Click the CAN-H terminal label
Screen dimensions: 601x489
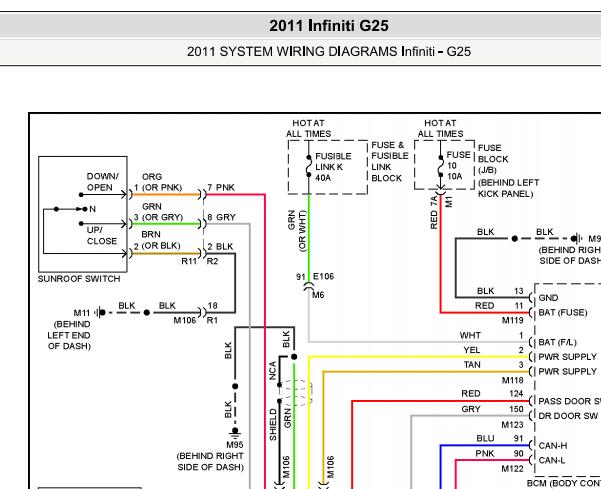click(553, 446)
